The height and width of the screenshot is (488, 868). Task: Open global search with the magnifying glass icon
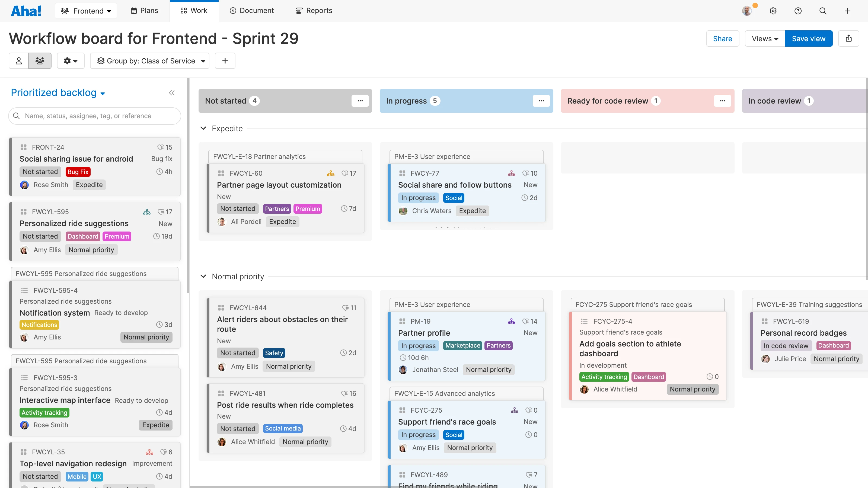click(823, 11)
